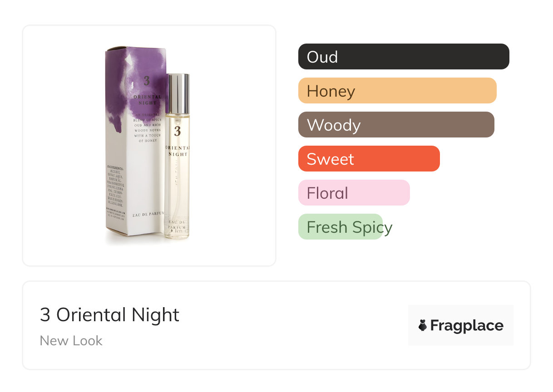Click the Oriental Night label on the bottle

pos(178,151)
